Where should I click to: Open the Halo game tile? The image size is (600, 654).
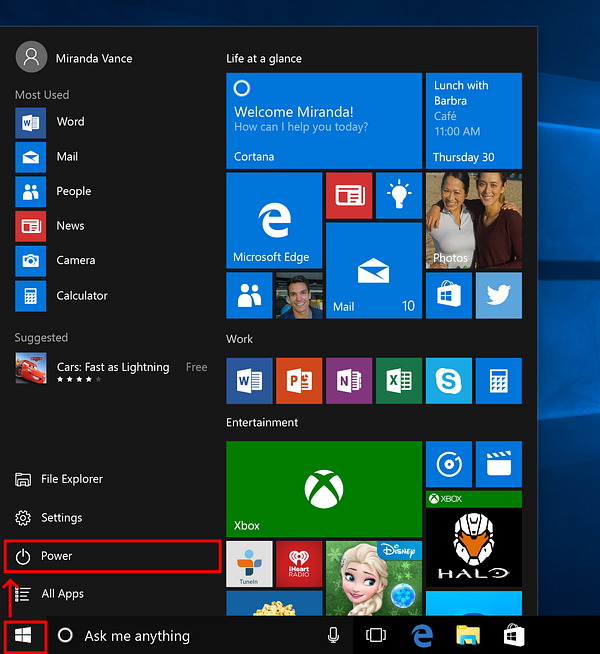(x=474, y=539)
